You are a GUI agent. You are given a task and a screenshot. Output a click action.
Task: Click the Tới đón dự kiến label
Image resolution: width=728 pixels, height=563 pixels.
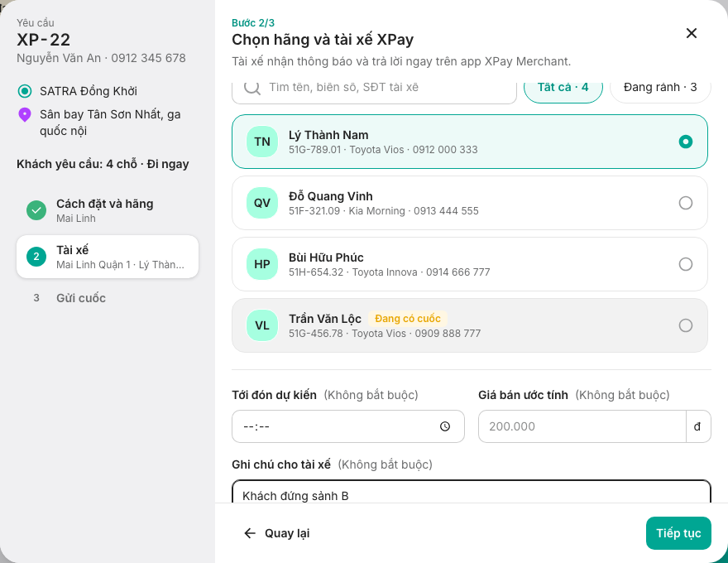275,395
